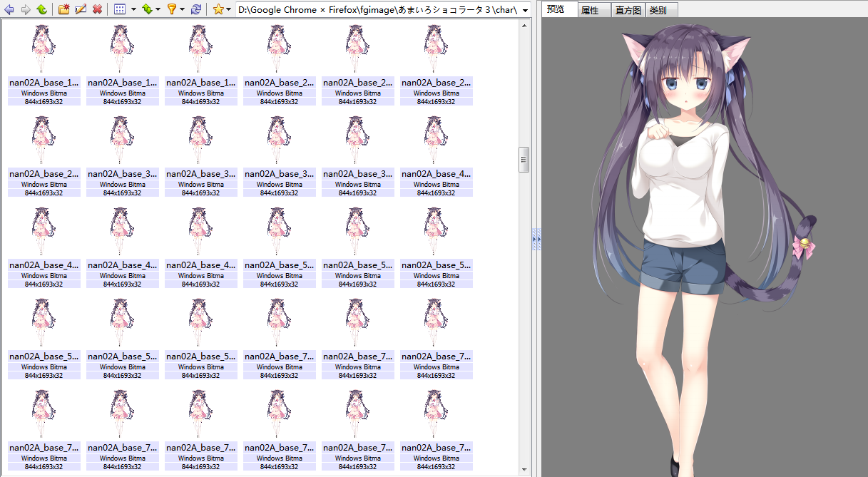Go forward with the right arrow icon
Screen dimensions: 868x477
point(26,10)
